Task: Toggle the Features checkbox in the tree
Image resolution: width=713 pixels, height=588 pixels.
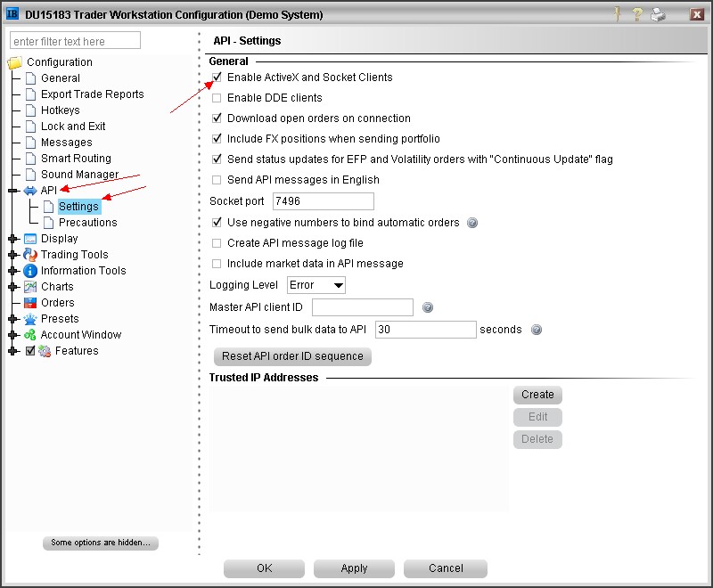Action: pos(30,351)
